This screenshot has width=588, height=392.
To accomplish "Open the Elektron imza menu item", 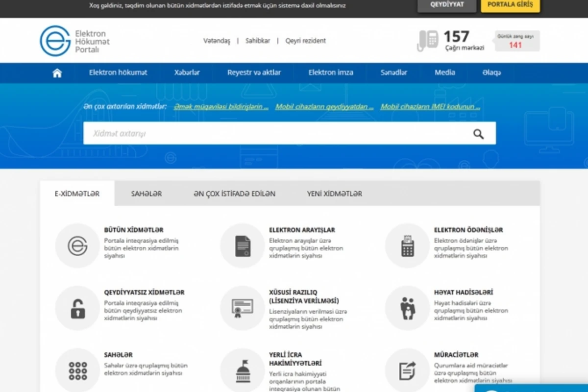I will pos(330,73).
